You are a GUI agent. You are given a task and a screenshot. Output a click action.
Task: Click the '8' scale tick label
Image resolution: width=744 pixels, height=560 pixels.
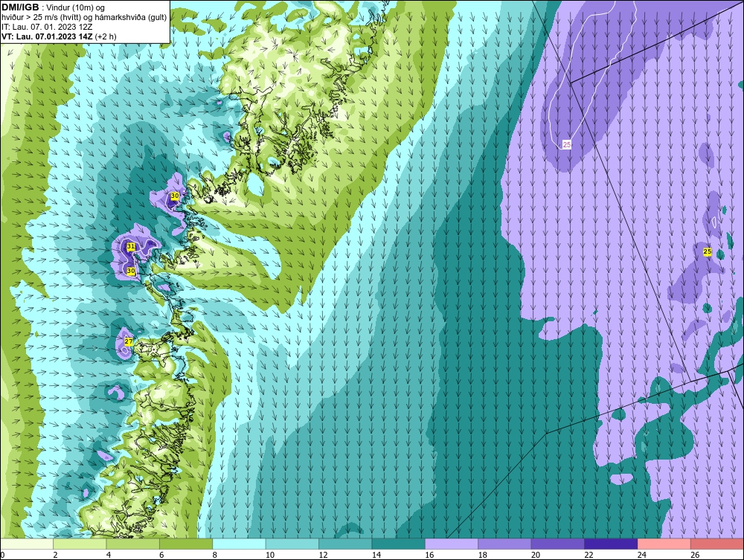click(x=215, y=555)
